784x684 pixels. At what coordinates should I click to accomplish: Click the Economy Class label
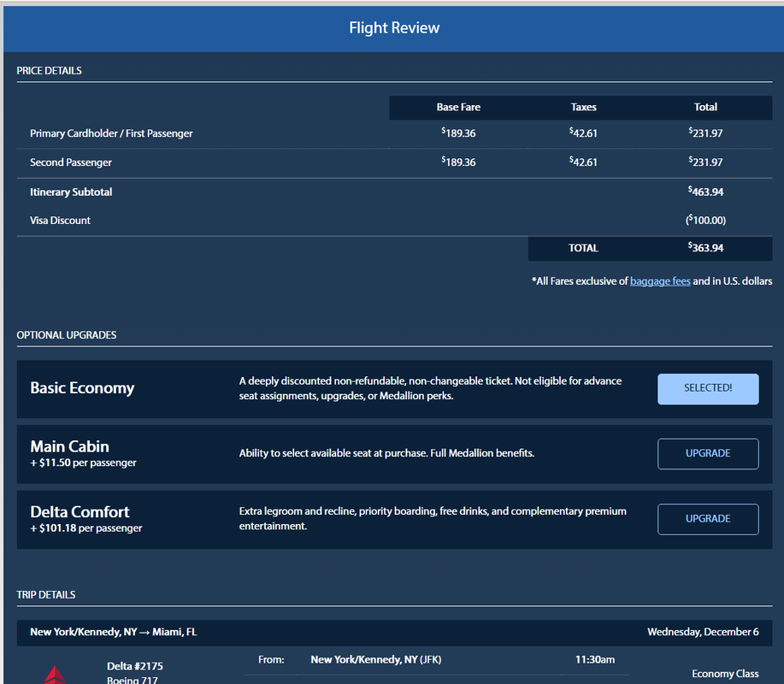(x=725, y=674)
